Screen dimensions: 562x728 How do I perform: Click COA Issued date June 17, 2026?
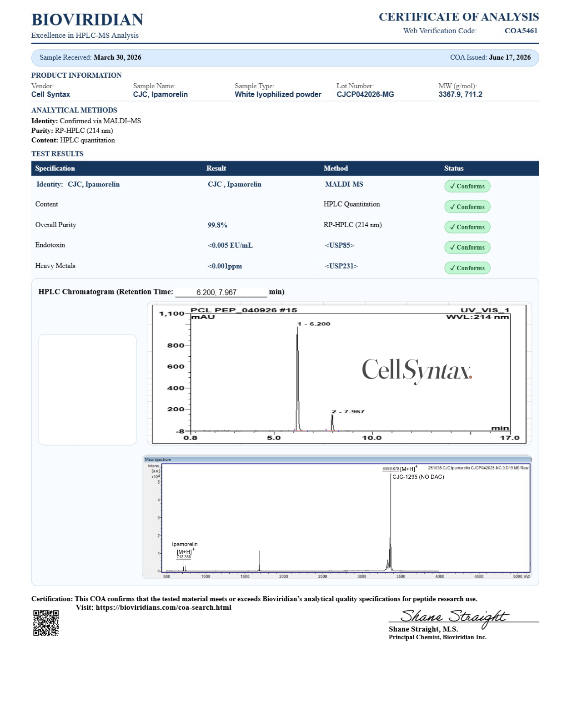click(510, 57)
